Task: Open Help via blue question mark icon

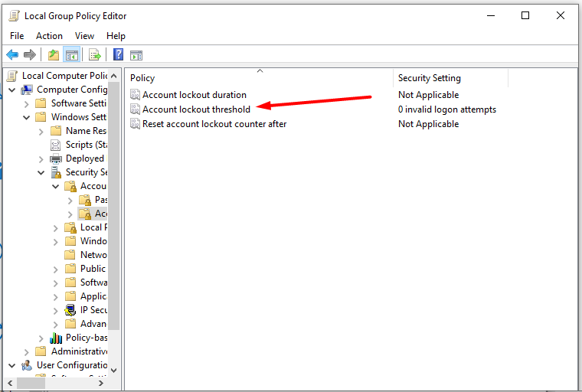Action: 118,54
